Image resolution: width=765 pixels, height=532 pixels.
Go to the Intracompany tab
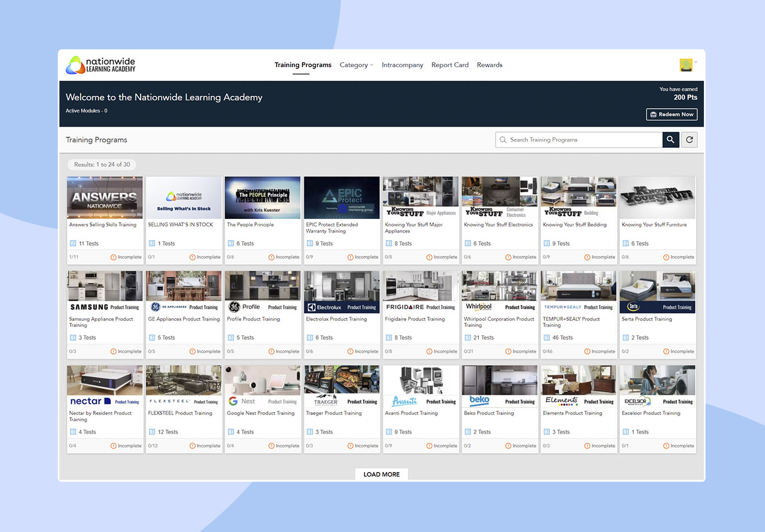[x=402, y=65]
